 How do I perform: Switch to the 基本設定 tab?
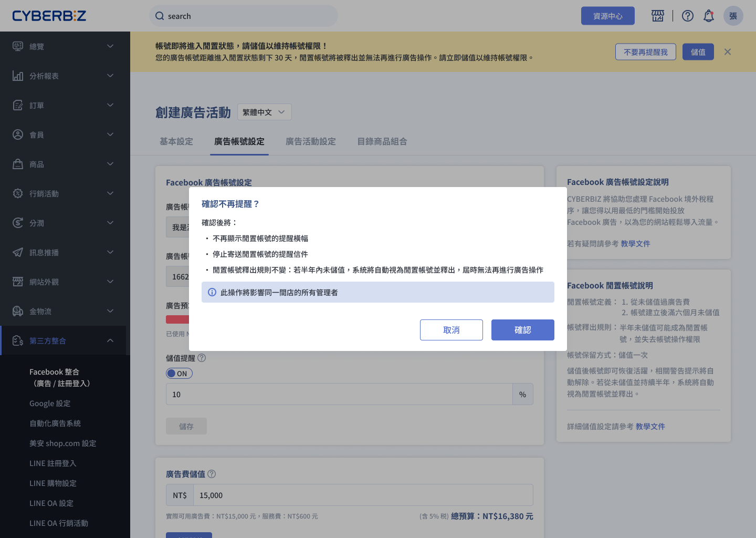click(176, 141)
